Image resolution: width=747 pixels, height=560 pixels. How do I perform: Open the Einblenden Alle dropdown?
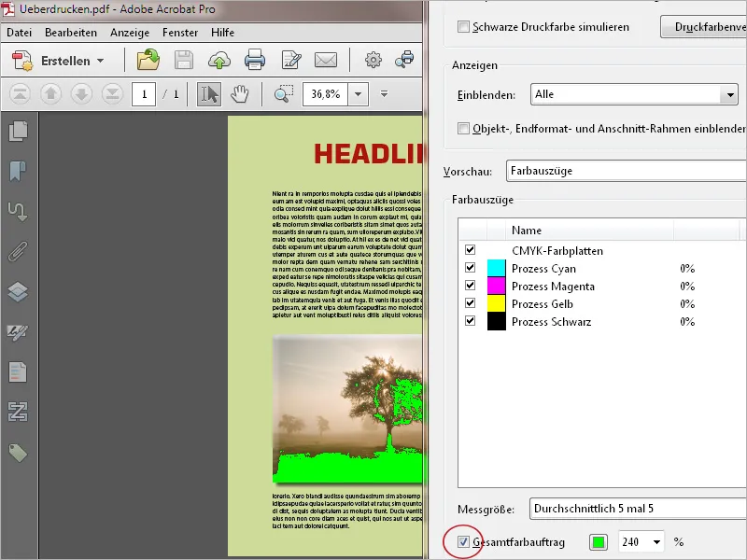(634, 94)
